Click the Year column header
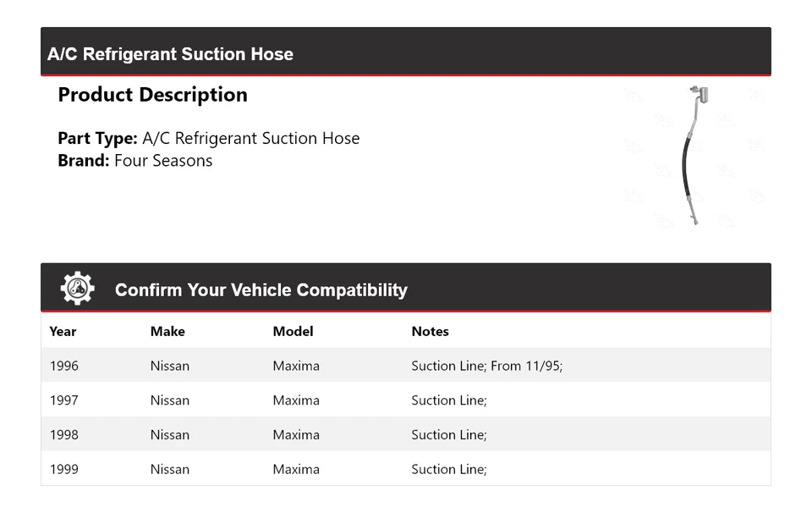812x513 pixels. [x=63, y=331]
